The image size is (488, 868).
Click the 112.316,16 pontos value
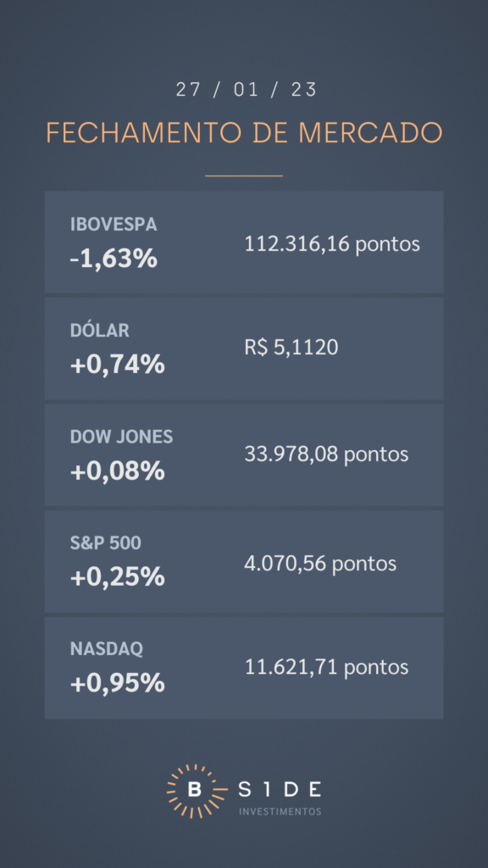[332, 244]
